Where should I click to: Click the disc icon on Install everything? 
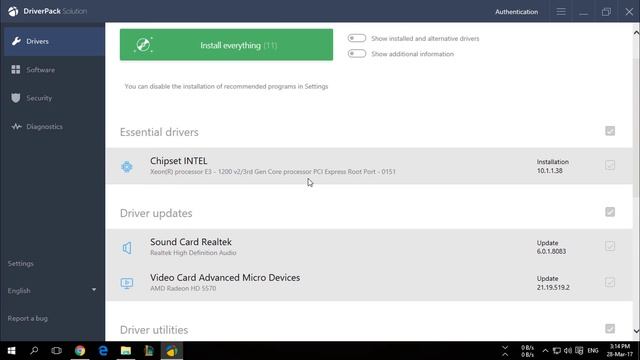(143, 45)
